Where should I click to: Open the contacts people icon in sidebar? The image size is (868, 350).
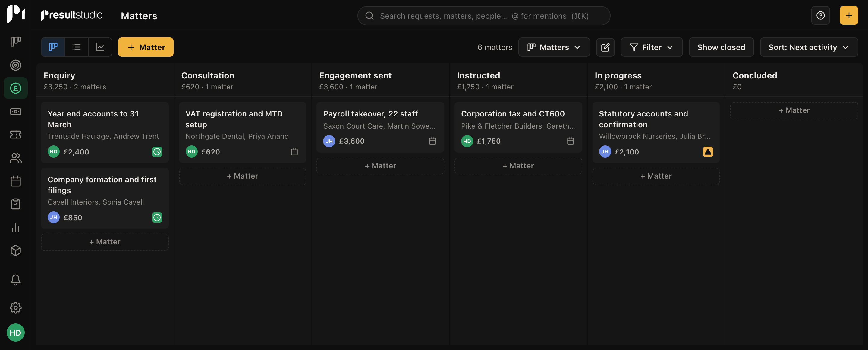[x=15, y=158]
